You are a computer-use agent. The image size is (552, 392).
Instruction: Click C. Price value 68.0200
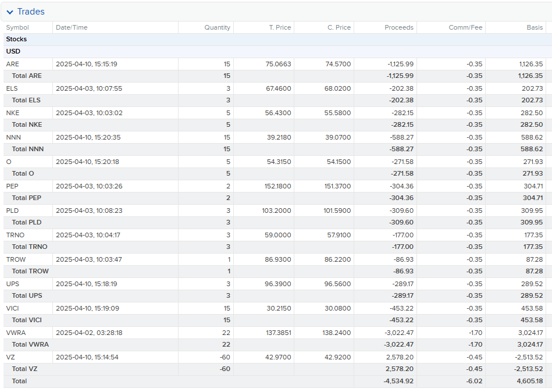coord(337,88)
